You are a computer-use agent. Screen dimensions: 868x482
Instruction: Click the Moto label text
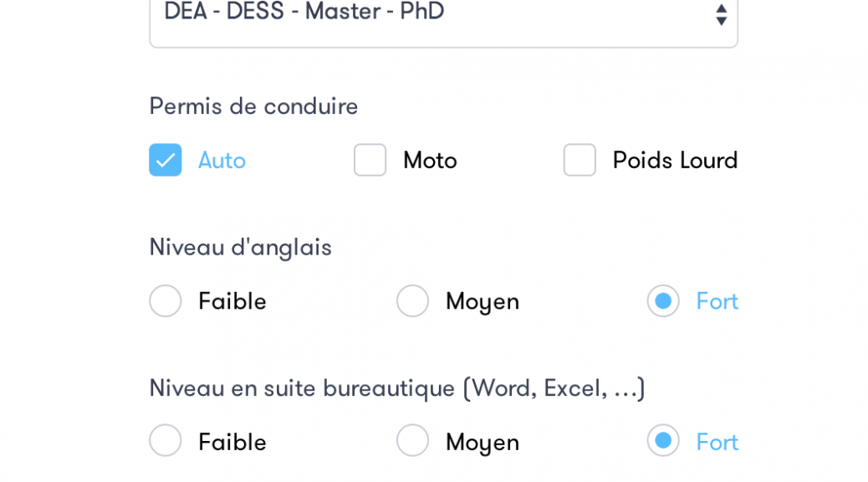coord(430,160)
